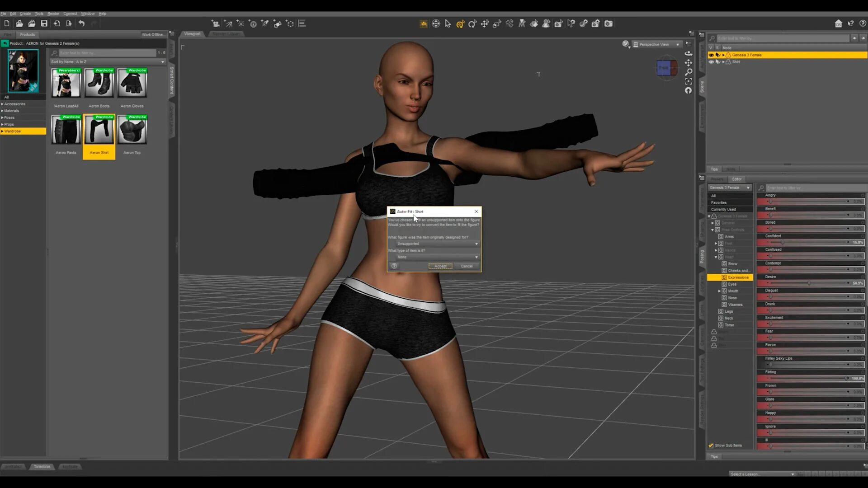Click the Desire expression slider

(x=808, y=283)
